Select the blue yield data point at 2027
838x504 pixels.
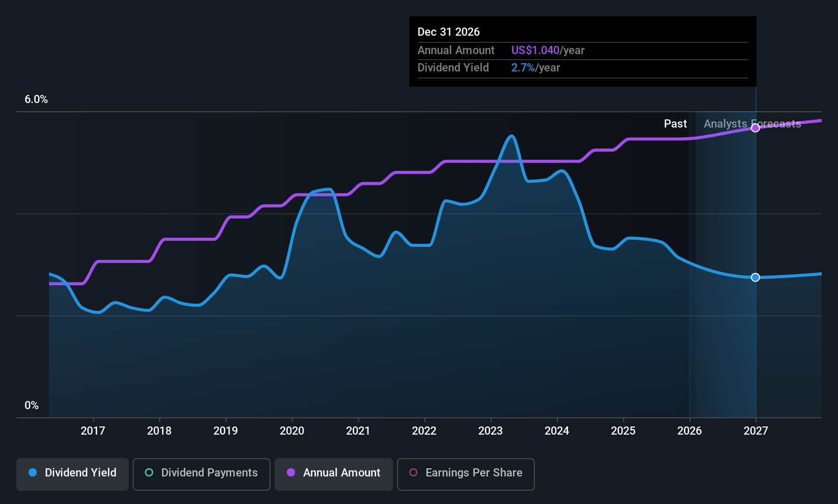[x=755, y=278]
